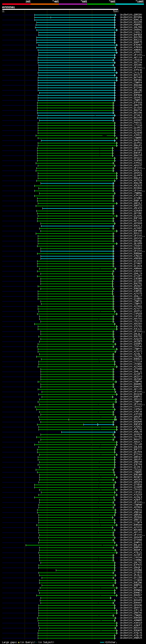Select UniRef100_B9IQ38 label
This screenshot has height=644, width=146.
pos(131,394)
